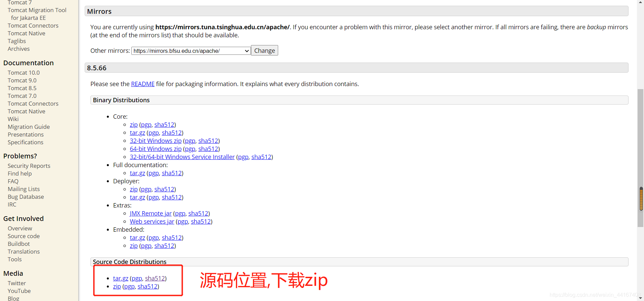Open the Migration Guide
This screenshot has height=301, width=644.
click(29, 127)
